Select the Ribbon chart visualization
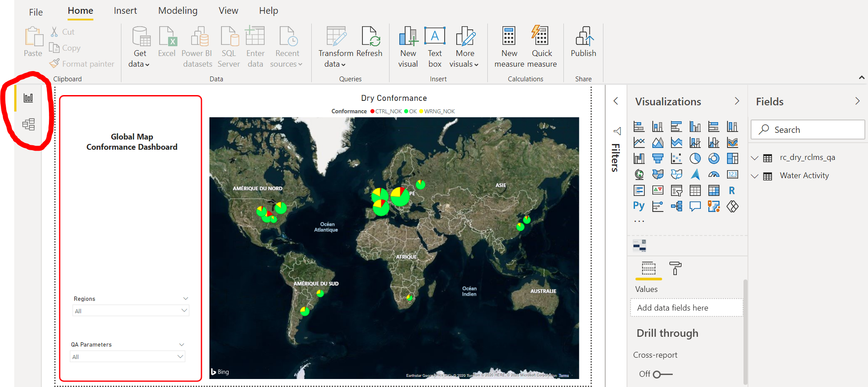The height and width of the screenshot is (387, 868). 732,142
